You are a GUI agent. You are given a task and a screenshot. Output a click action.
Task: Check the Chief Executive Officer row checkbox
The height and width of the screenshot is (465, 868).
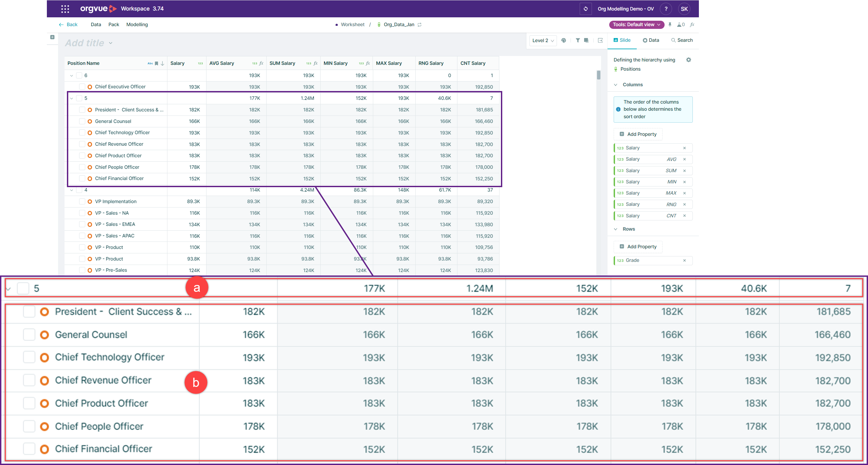82,87
